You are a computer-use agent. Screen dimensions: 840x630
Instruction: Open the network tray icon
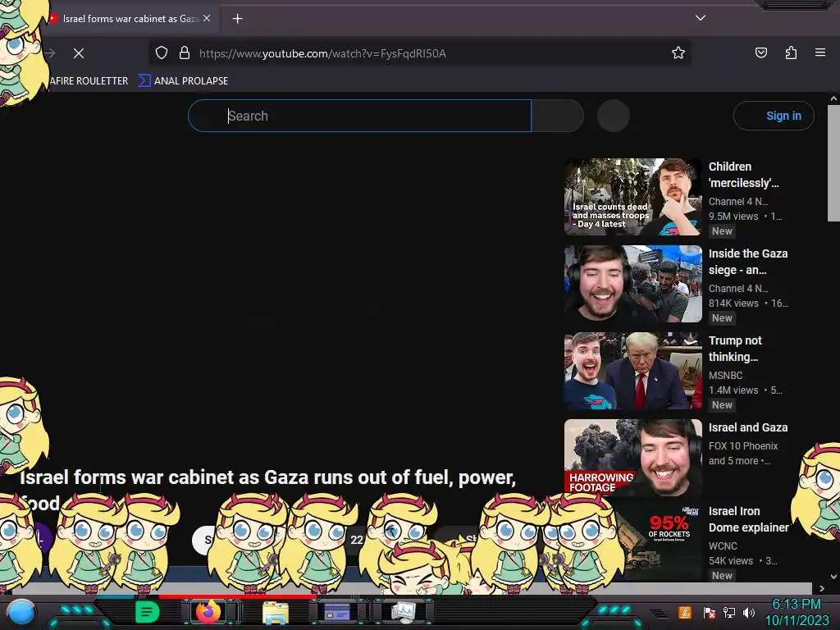[x=728, y=612]
